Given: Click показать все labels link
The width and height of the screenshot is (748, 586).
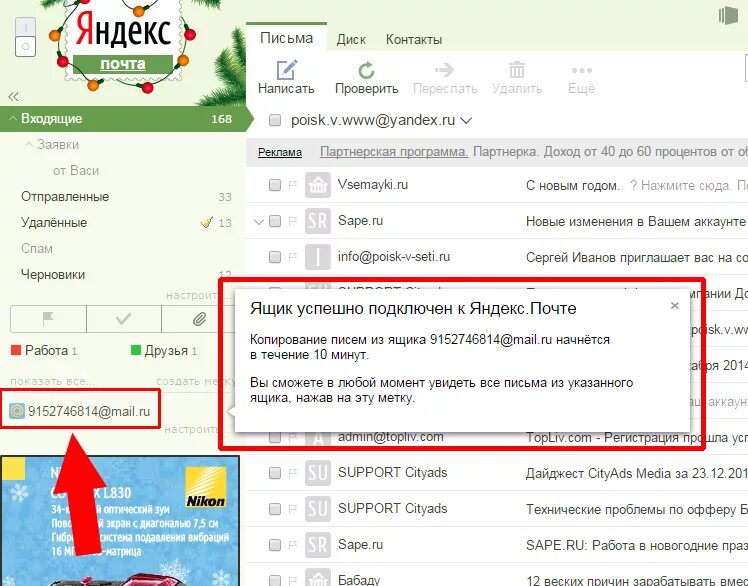Looking at the screenshot, I should (x=52, y=381).
